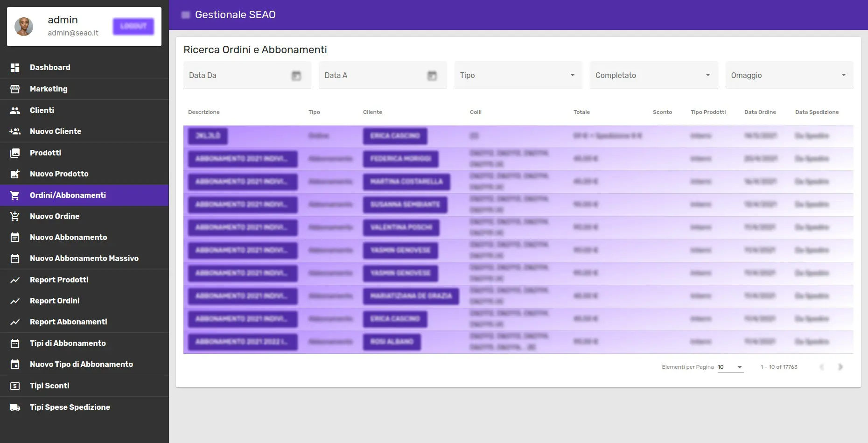This screenshot has width=868, height=443.
Task: Click the Report Prodotti chart icon
Action: [x=15, y=280]
